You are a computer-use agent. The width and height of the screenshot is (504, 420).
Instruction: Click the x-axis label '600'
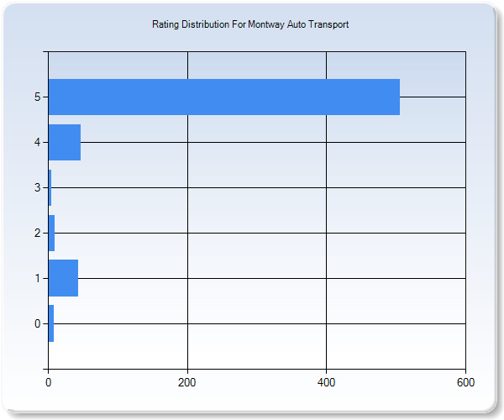(x=465, y=382)
